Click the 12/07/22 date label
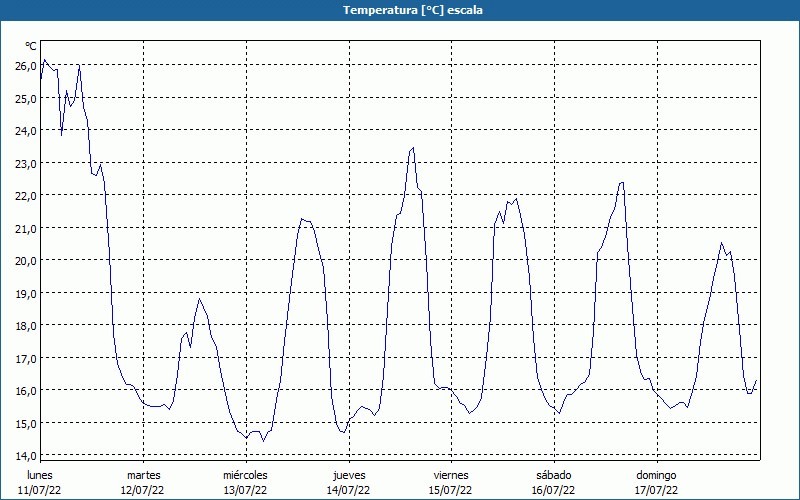The height and width of the screenshot is (500, 800). (142, 490)
